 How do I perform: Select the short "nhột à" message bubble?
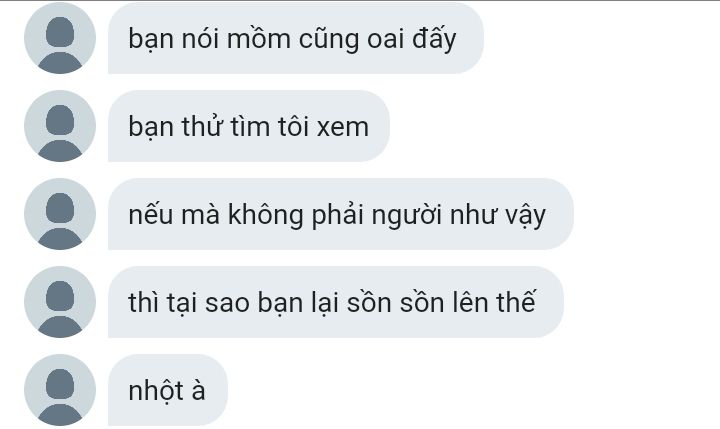[x=168, y=390]
